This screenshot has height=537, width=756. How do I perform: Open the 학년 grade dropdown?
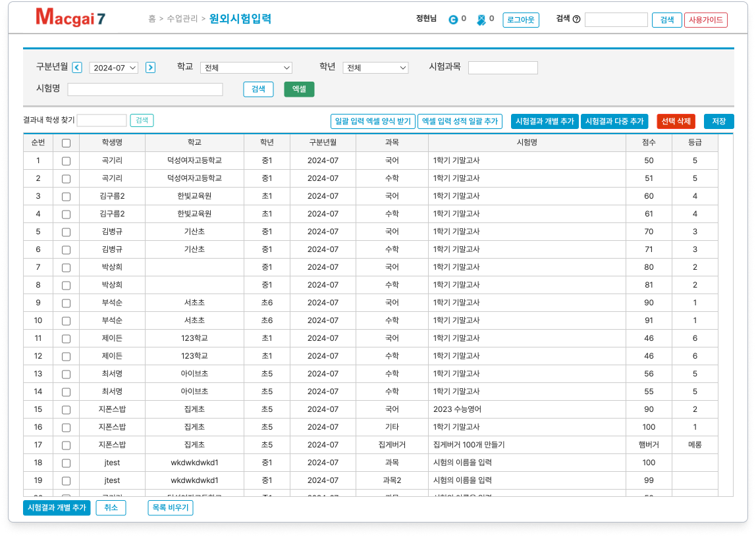pos(375,68)
